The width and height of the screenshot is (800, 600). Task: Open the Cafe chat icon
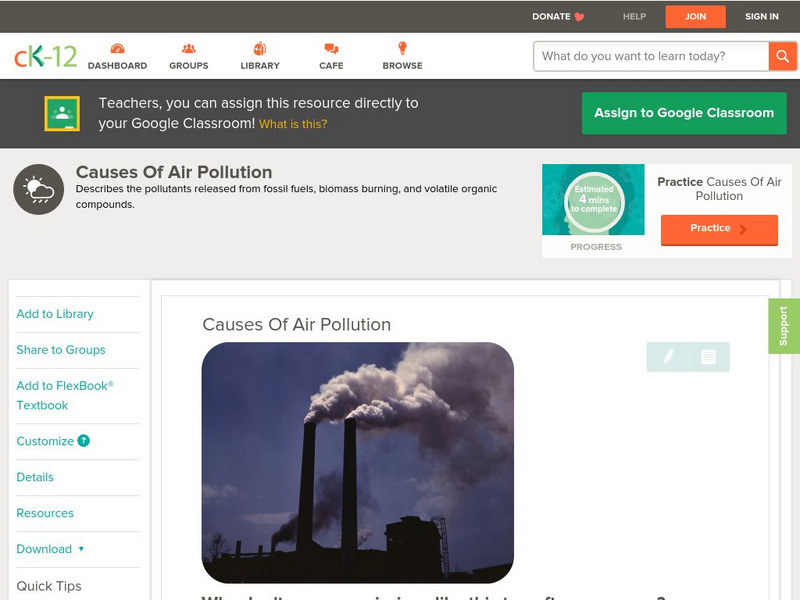click(331, 49)
